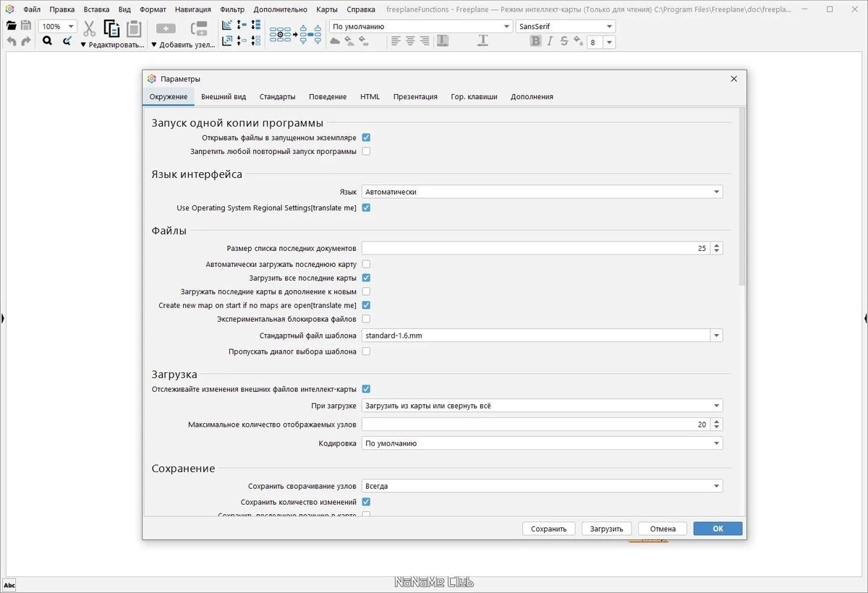Switch to Поведение tab

[328, 97]
